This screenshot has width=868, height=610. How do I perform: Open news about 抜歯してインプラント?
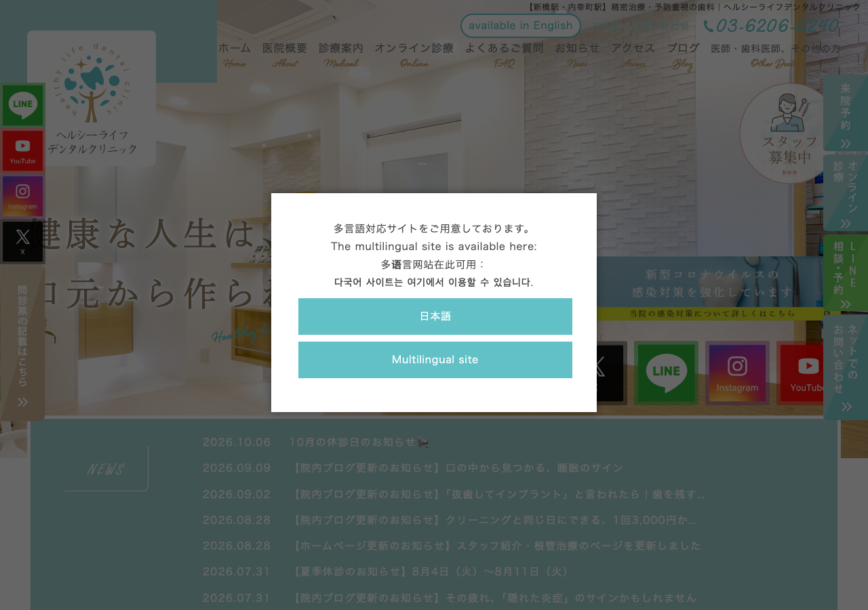click(497, 494)
